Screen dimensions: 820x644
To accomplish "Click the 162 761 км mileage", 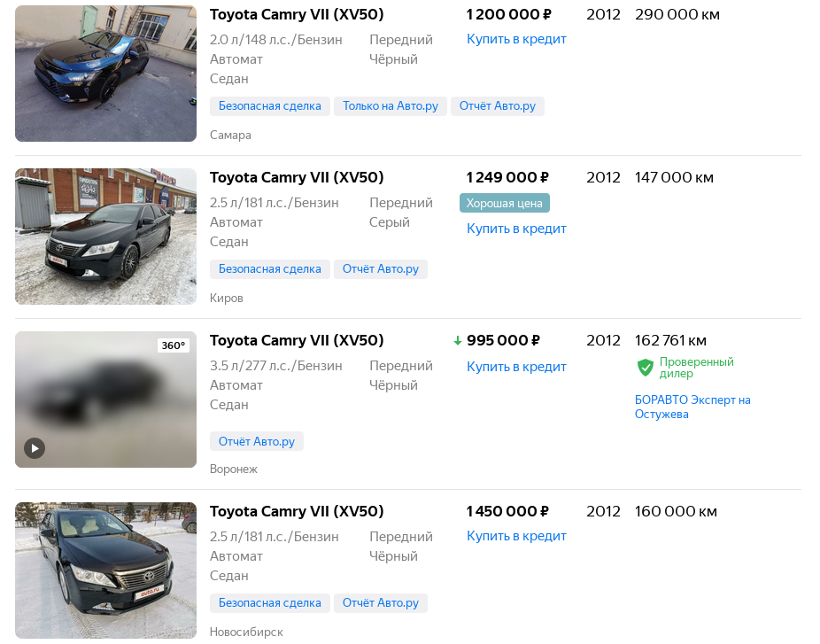I will (x=670, y=340).
